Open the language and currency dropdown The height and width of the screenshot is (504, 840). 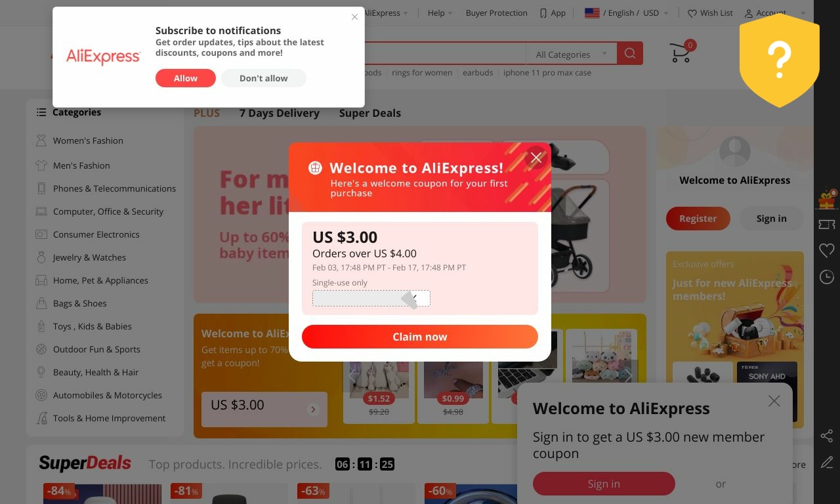pos(627,12)
